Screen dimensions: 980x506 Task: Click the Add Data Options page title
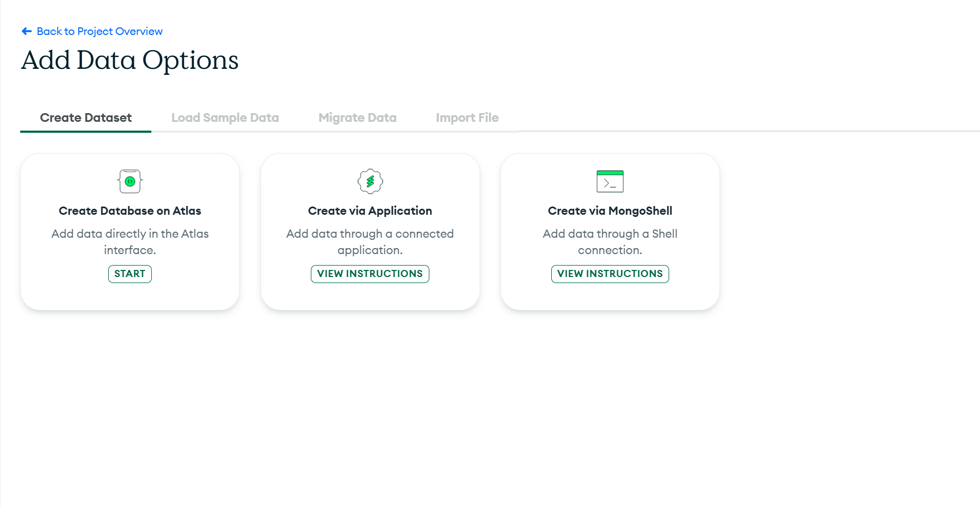click(x=130, y=60)
